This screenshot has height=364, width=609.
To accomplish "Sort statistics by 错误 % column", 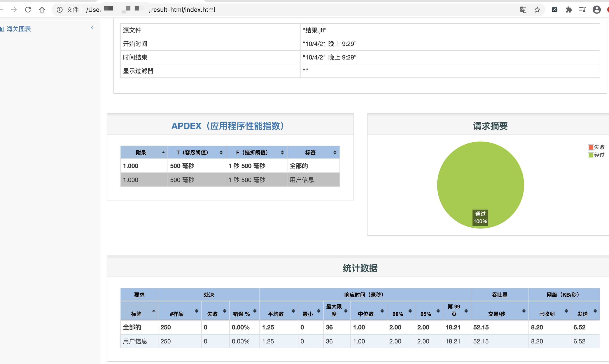I will [244, 311].
